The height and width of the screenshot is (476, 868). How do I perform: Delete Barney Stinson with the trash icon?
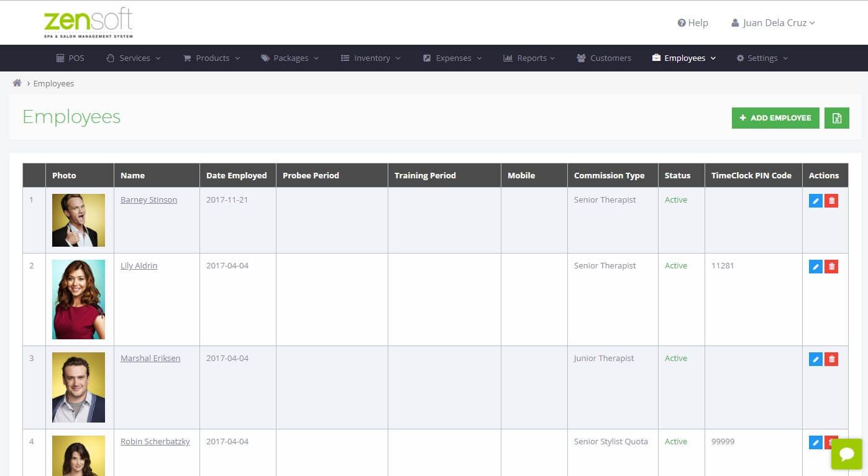831,201
